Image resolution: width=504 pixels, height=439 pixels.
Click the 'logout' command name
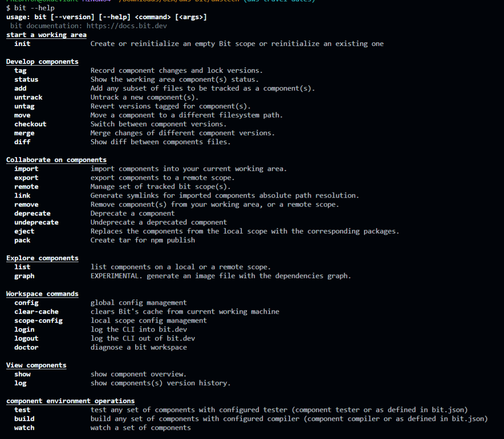pyautogui.click(x=26, y=339)
